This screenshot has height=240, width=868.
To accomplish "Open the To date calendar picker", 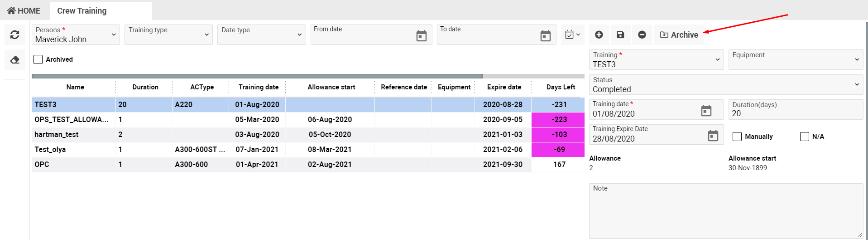I will coord(545,36).
